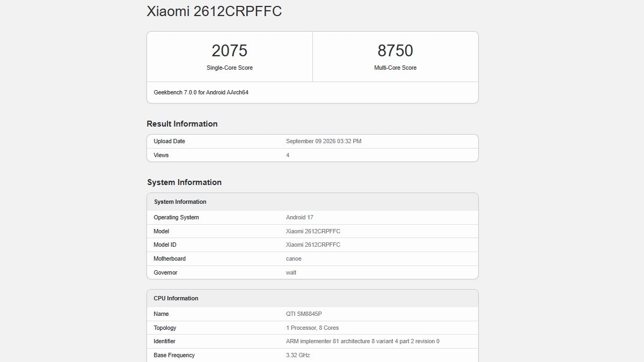Image resolution: width=644 pixels, height=362 pixels.
Task: Click Geekbench 7.0.0 for Android AArch64 text
Action: coord(201,92)
